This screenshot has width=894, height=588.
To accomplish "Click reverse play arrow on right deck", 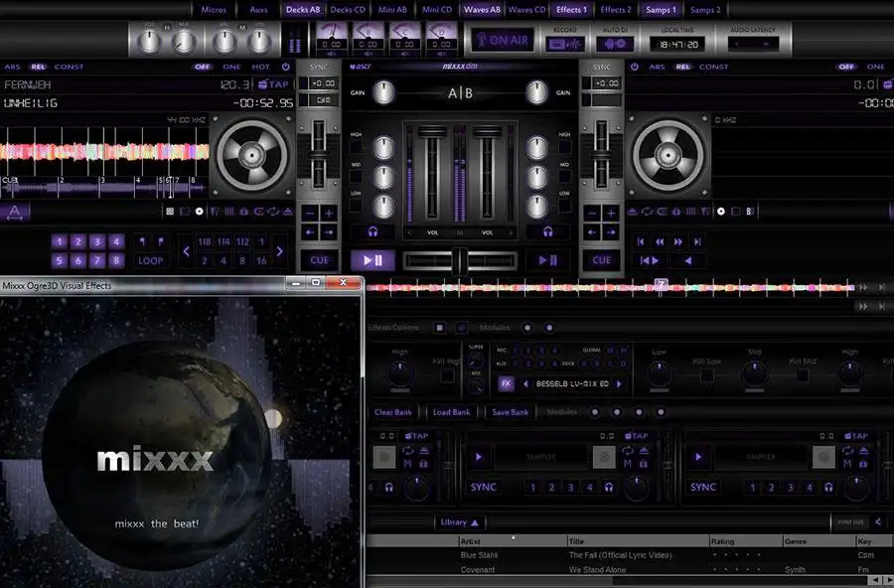I will (688, 260).
